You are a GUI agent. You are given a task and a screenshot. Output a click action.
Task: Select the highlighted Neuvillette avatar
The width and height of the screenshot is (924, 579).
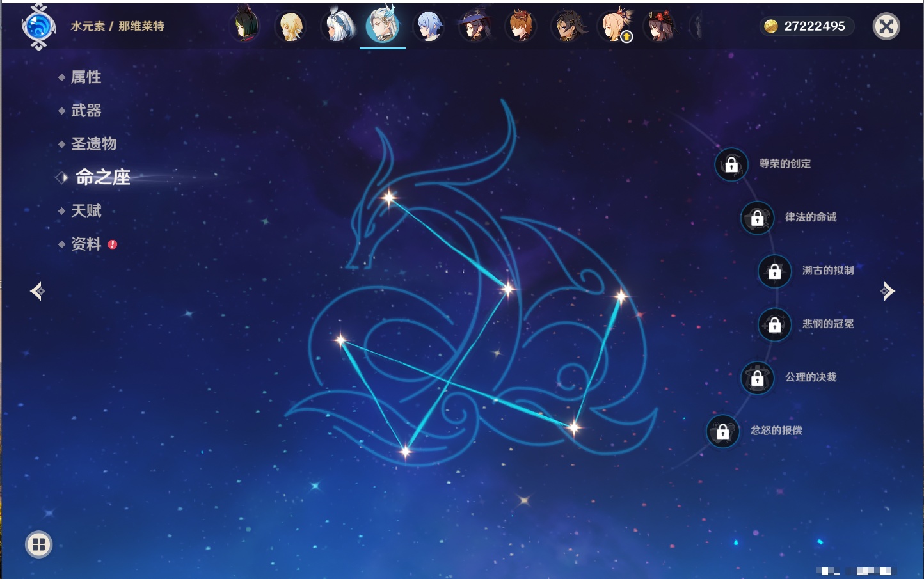pyautogui.click(x=383, y=26)
